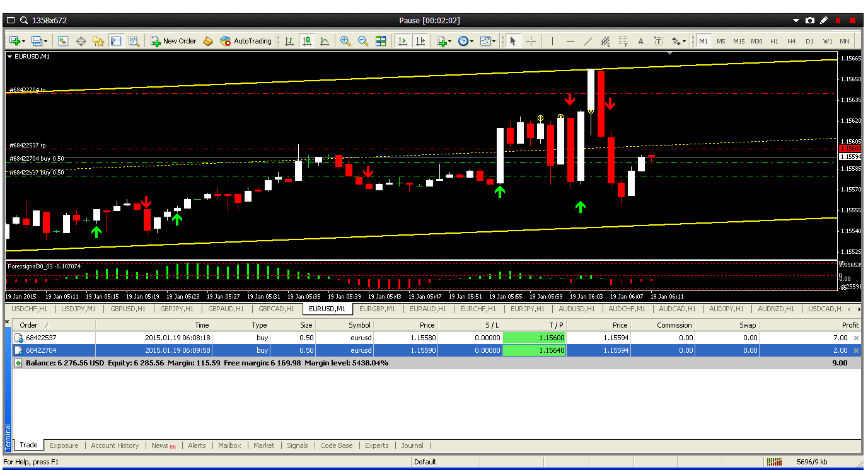Set timeframe to M1

coord(703,41)
